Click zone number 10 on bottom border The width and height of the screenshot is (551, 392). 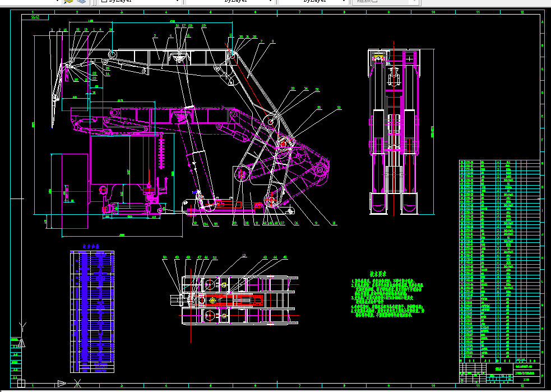[x=433, y=386]
